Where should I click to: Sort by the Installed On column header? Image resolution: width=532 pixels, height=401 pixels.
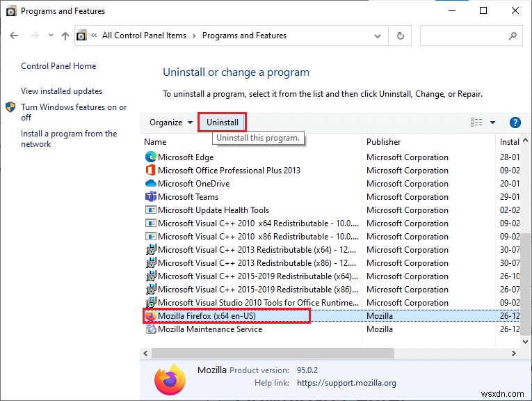[509, 142]
